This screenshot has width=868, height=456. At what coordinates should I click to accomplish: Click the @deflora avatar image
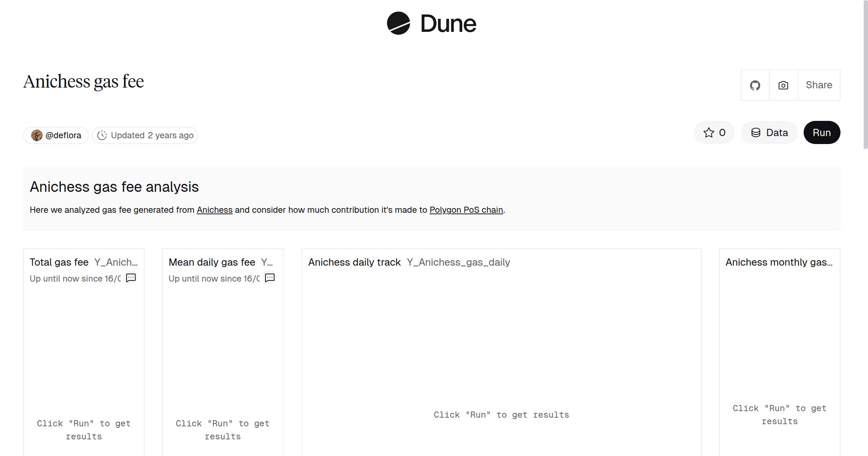tap(37, 135)
